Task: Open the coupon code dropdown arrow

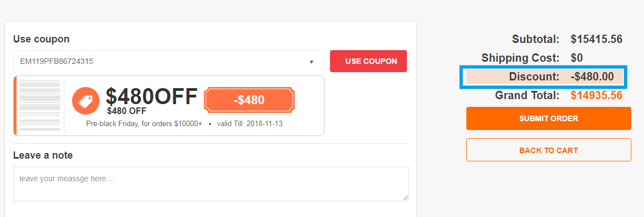Action: tap(311, 62)
